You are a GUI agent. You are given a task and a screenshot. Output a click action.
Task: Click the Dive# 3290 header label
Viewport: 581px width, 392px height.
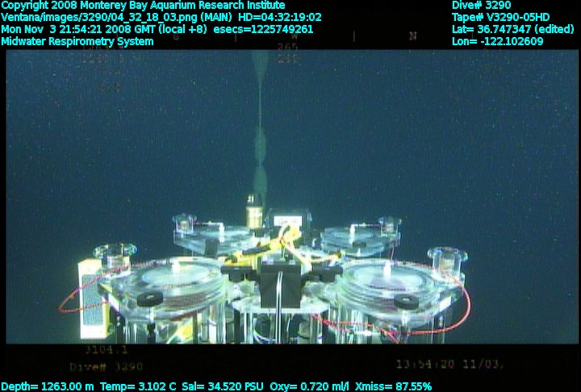[x=481, y=5]
